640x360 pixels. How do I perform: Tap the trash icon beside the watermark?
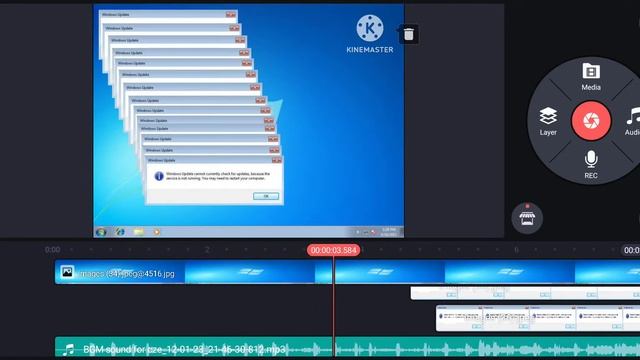click(x=409, y=34)
